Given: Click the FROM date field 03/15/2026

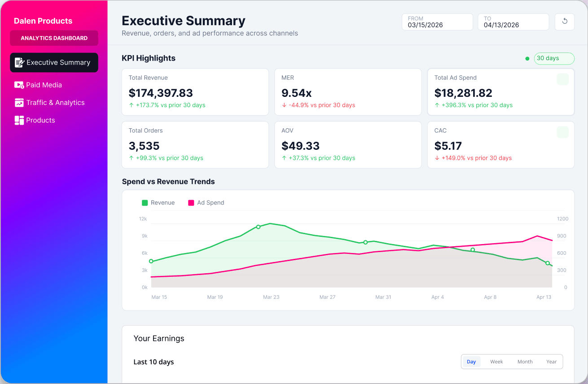Looking at the screenshot, I should point(437,22).
